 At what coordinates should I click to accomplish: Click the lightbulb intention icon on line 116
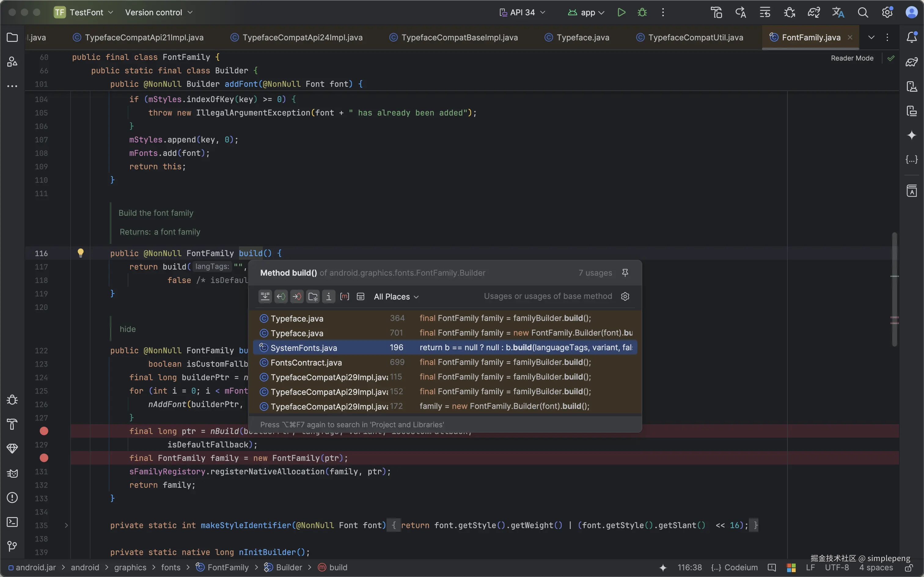click(80, 253)
